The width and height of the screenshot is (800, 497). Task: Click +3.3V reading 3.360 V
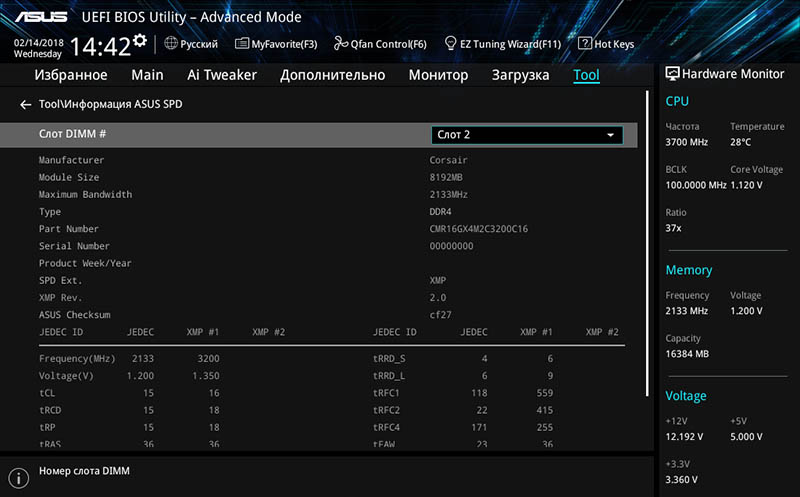click(x=681, y=480)
